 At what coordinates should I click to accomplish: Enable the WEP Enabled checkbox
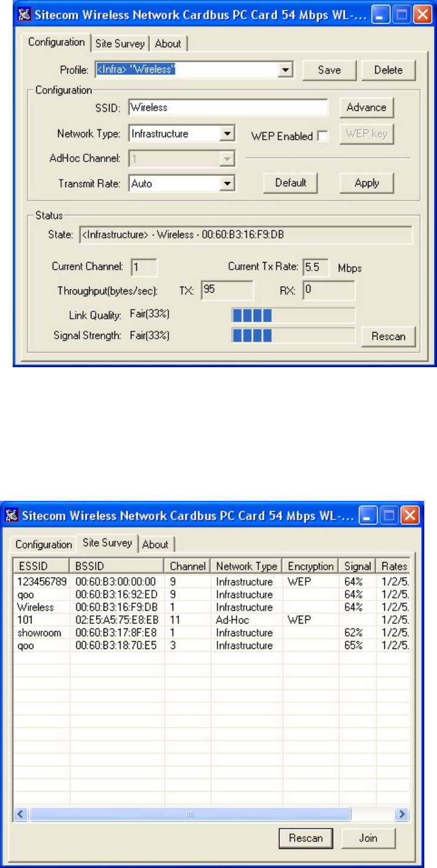(323, 136)
